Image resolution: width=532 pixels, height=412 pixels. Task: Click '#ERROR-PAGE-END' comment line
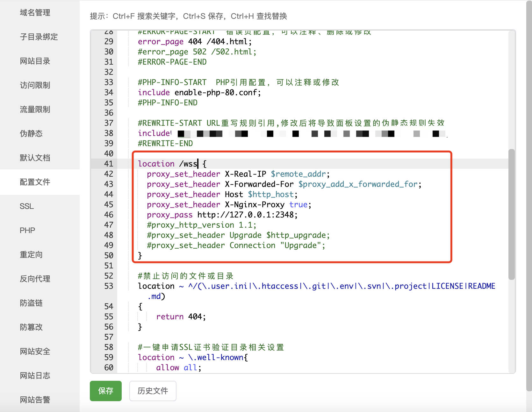pyautogui.click(x=172, y=62)
